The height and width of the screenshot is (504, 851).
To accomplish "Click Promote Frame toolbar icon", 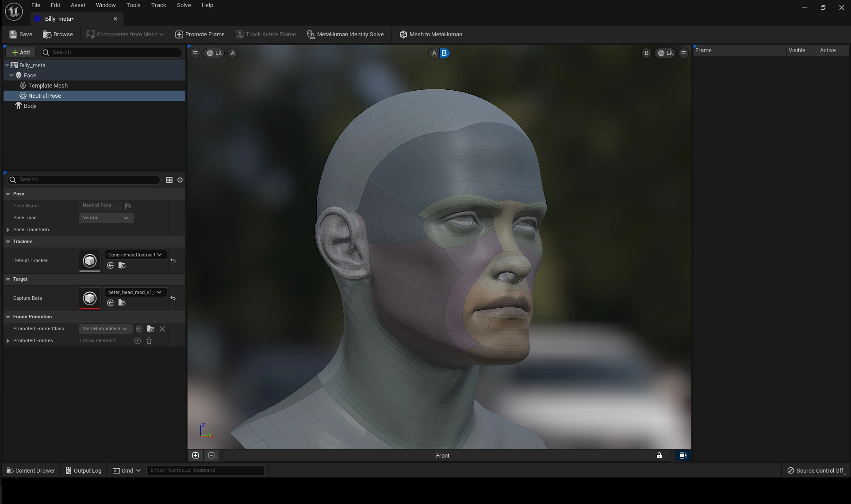I will click(179, 34).
